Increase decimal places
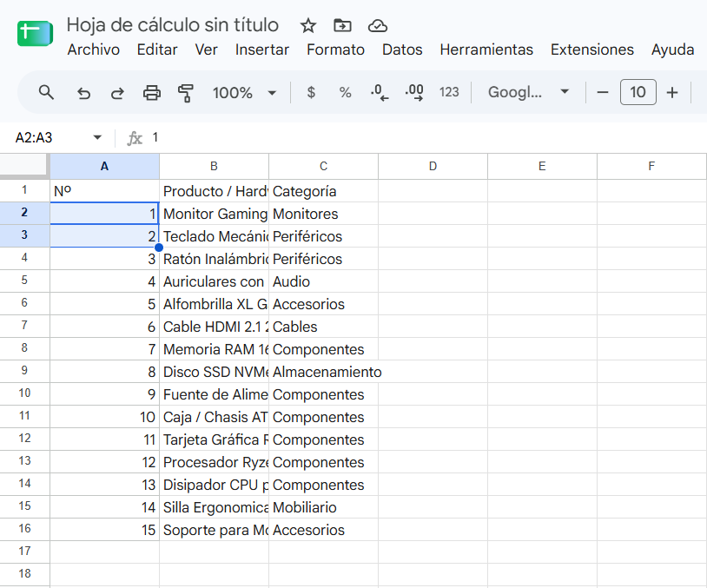Viewport: 707px width, 588px height. [x=414, y=92]
